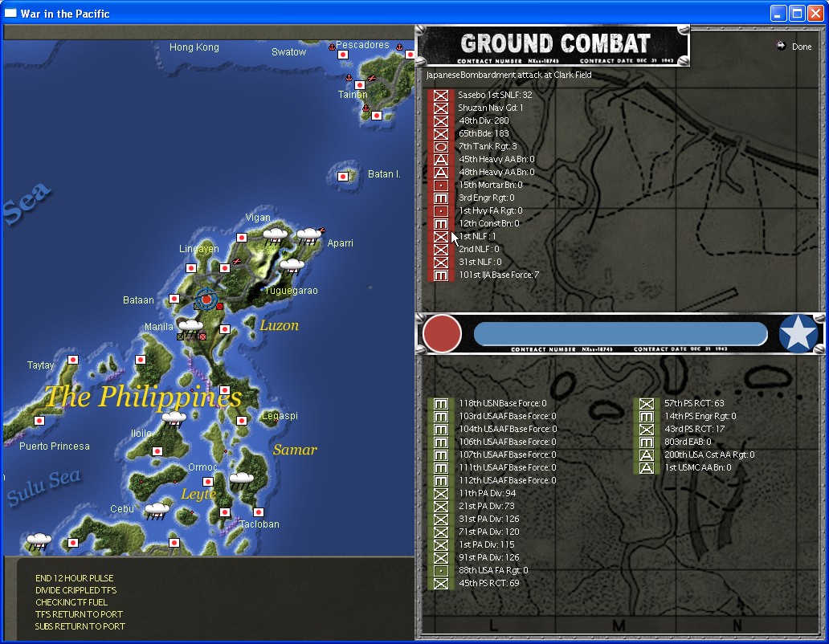The height and width of the screenshot is (644, 829).
Task: Click the Pescadores base marker
Action: tap(343, 55)
